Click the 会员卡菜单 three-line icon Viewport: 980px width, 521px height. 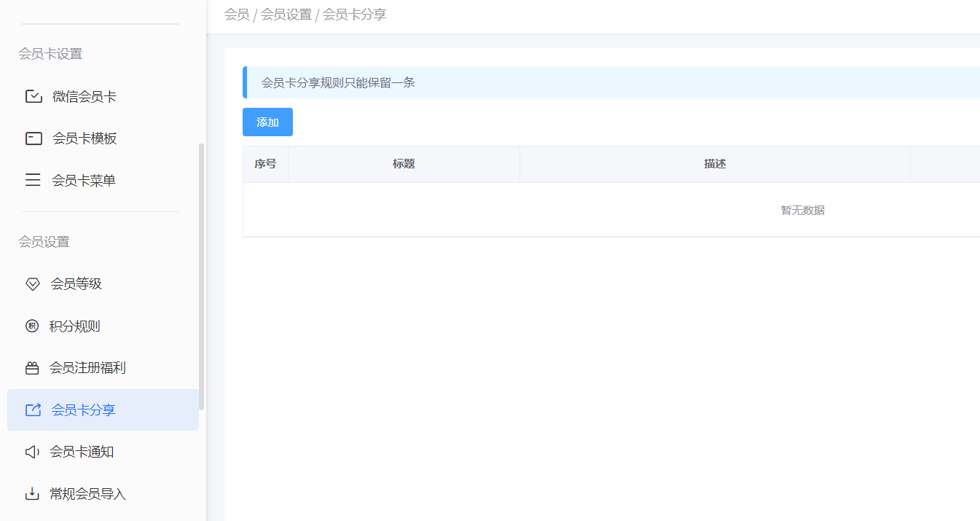click(x=33, y=180)
